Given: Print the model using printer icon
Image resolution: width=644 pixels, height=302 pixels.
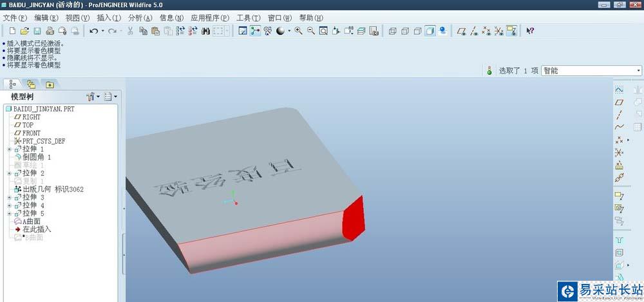Looking at the screenshot, I should [x=50, y=31].
